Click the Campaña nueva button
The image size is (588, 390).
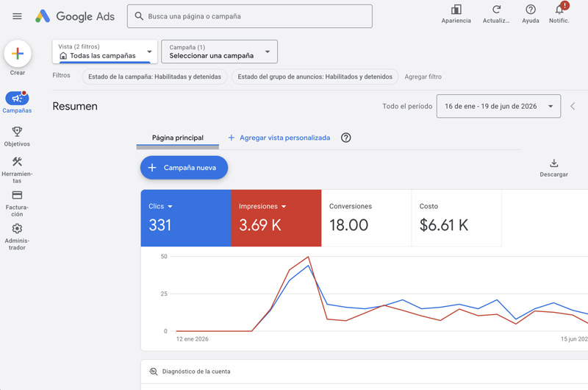(x=184, y=168)
